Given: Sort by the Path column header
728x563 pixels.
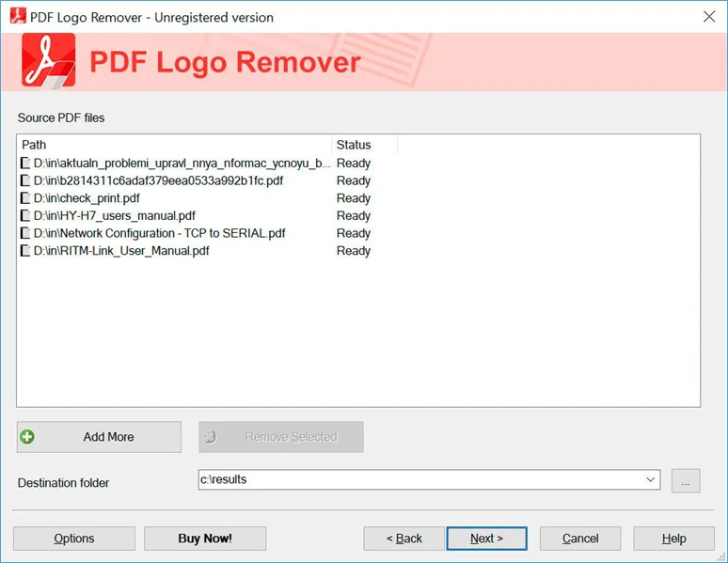Looking at the screenshot, I should [x=174, y=145].
